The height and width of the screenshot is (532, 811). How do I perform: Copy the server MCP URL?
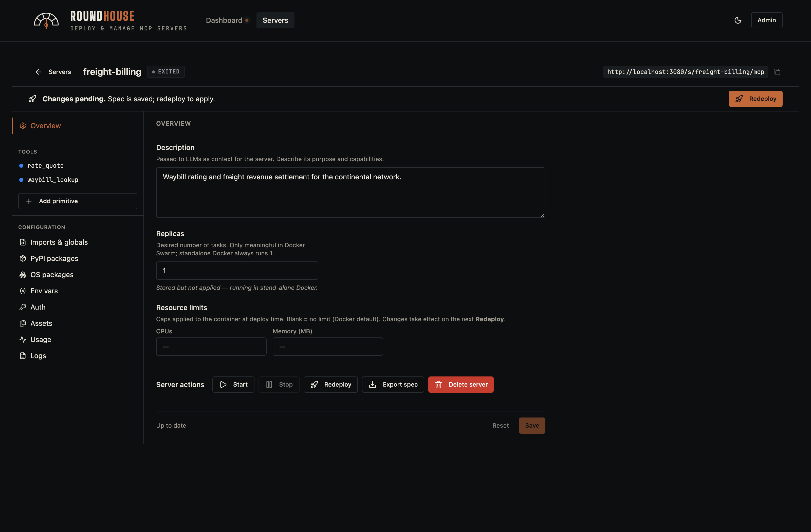click(777, 72)
